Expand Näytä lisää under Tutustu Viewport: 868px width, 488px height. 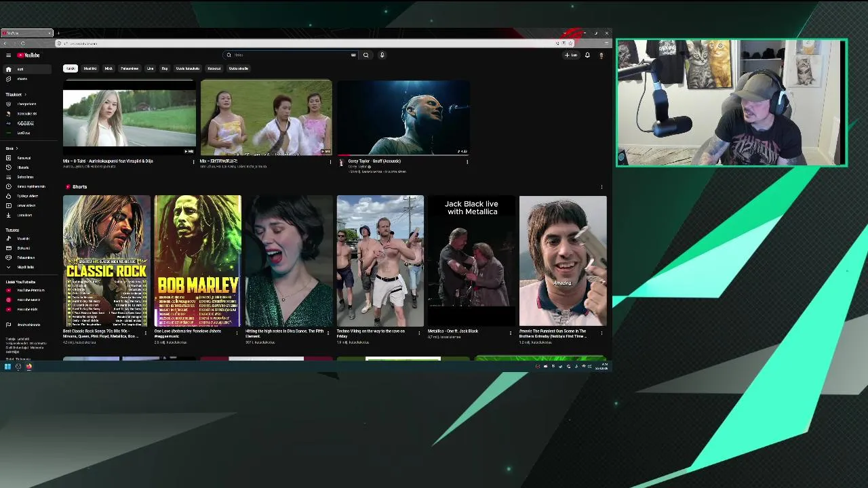point(26,267)
